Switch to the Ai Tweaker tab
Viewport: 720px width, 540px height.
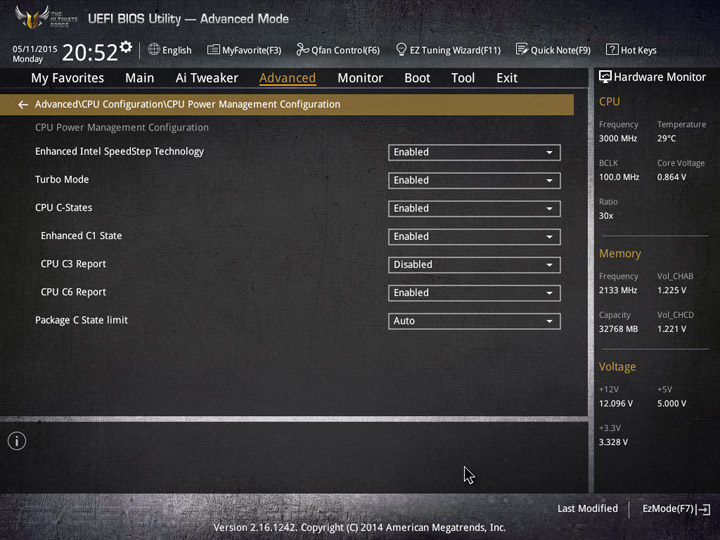point(207,78)
